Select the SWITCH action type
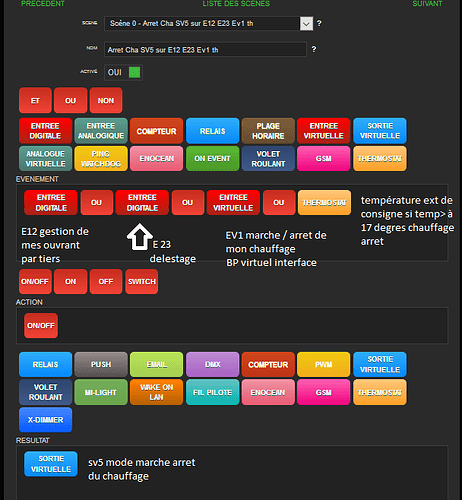Screen dimensions: 462x500 (142, 282)
